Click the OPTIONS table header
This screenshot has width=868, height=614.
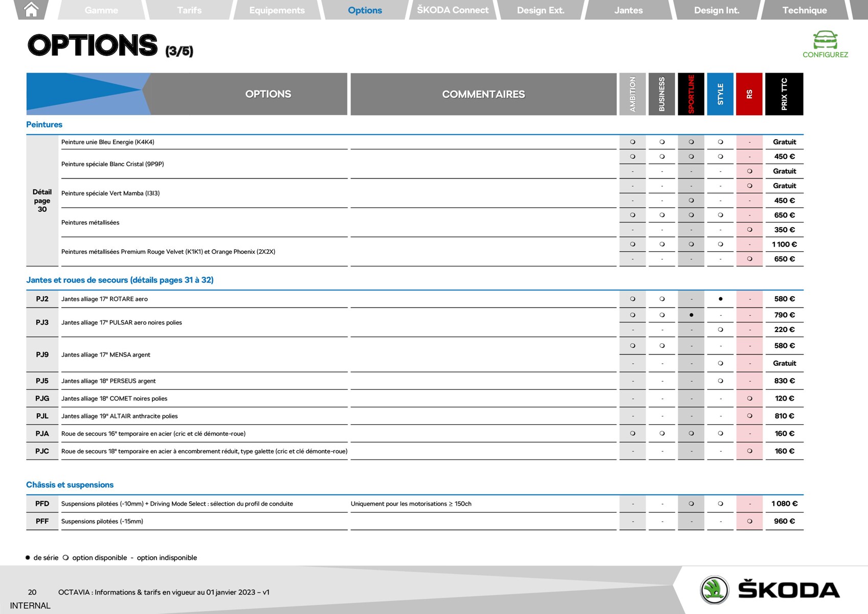[x=268, y=94]
